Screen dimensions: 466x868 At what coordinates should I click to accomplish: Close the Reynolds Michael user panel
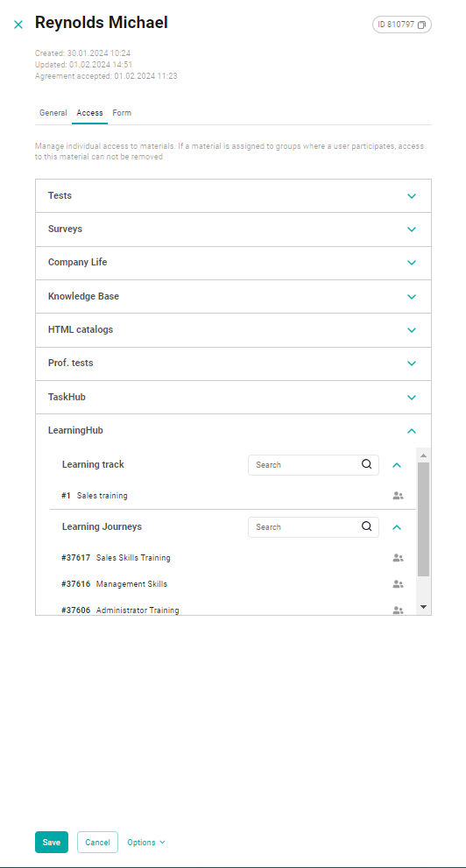click(18, 25)
